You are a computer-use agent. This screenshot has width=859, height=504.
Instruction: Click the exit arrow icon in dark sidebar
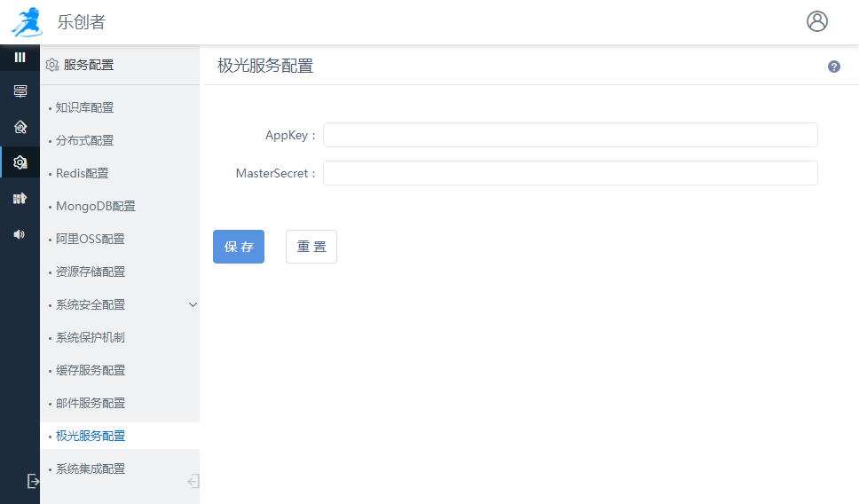point(33,481)
